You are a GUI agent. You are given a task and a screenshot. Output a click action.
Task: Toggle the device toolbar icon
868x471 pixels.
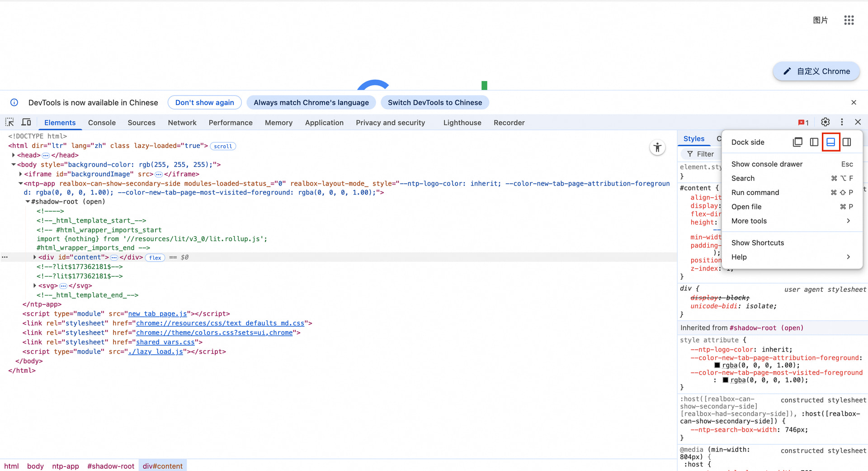[26, 122]
